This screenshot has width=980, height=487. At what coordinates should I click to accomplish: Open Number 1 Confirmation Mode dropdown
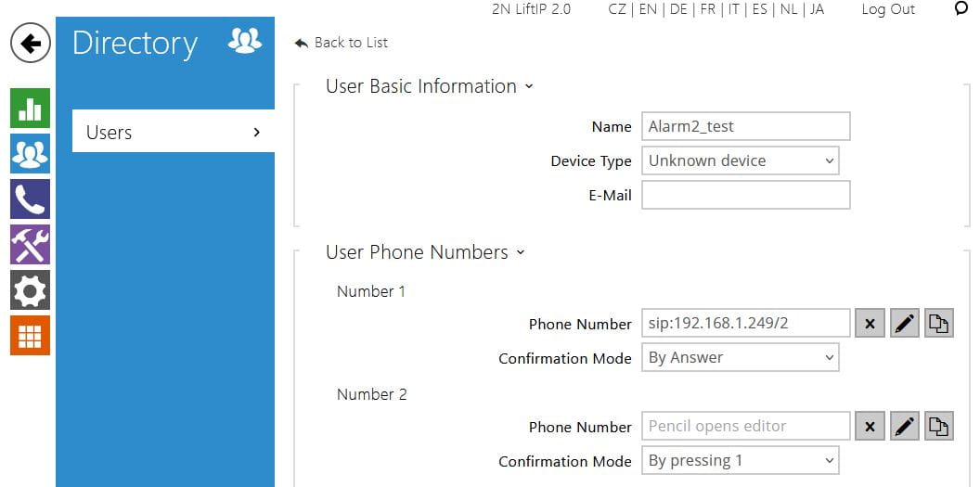pos(740,358)
